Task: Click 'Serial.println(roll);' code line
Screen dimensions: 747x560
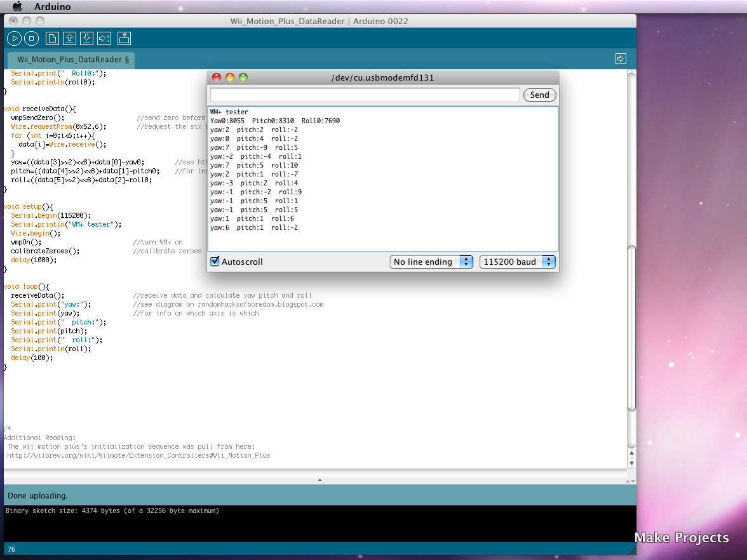Action: (51, 349)
